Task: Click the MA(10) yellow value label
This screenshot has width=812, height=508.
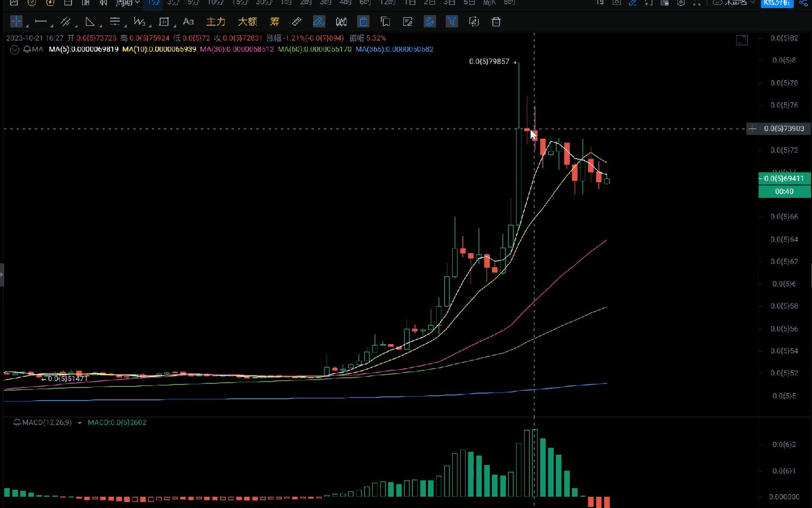Action: (x=159, y=49)
